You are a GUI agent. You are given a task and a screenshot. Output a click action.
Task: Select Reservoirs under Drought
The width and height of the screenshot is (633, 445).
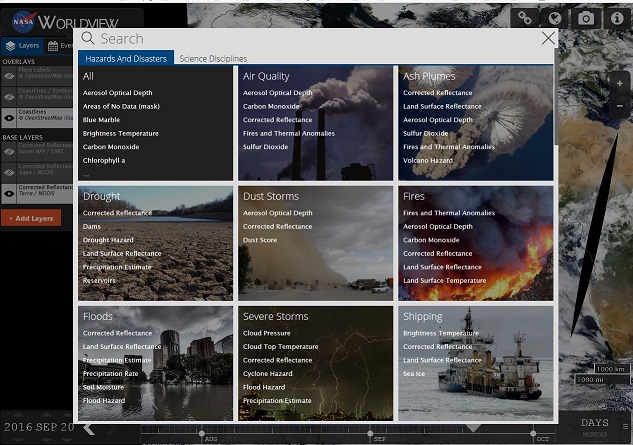point(99,281)
